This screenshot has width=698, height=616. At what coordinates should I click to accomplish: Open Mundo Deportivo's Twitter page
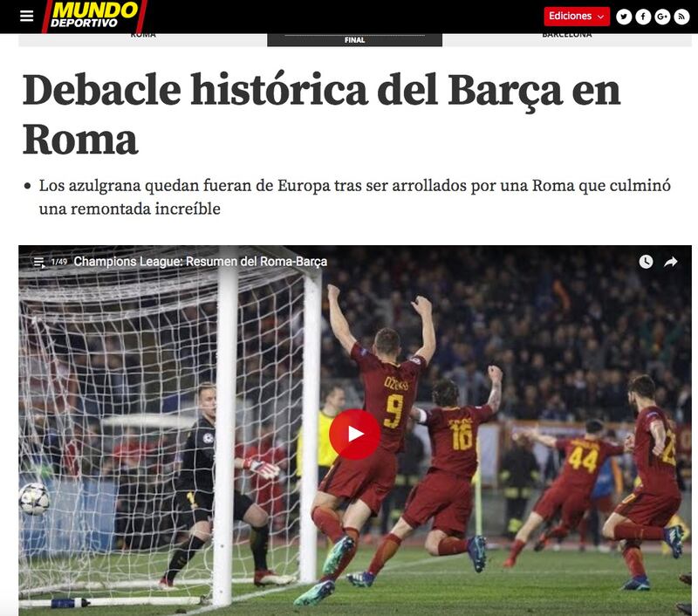(x=624, y=17)
